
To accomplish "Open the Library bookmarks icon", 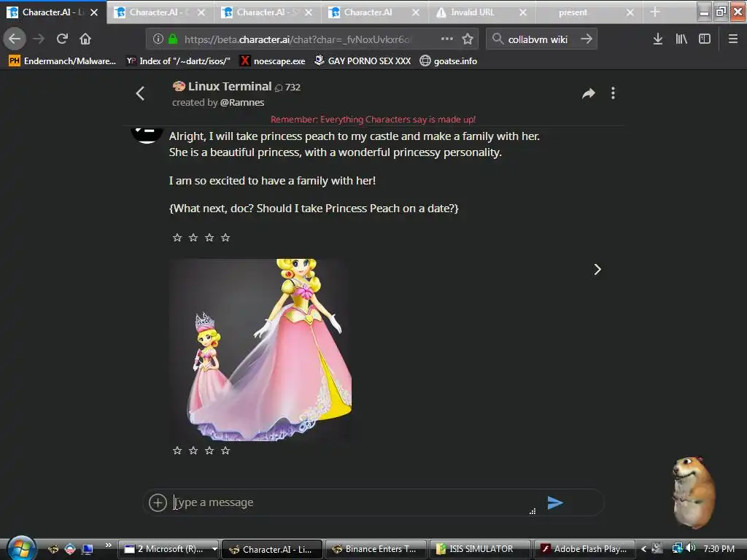I will pyautogui.click(x=681, y=39).
